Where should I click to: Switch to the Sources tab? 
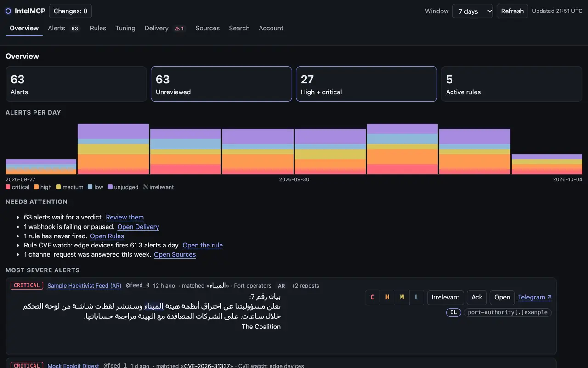[x=208, y=28]
